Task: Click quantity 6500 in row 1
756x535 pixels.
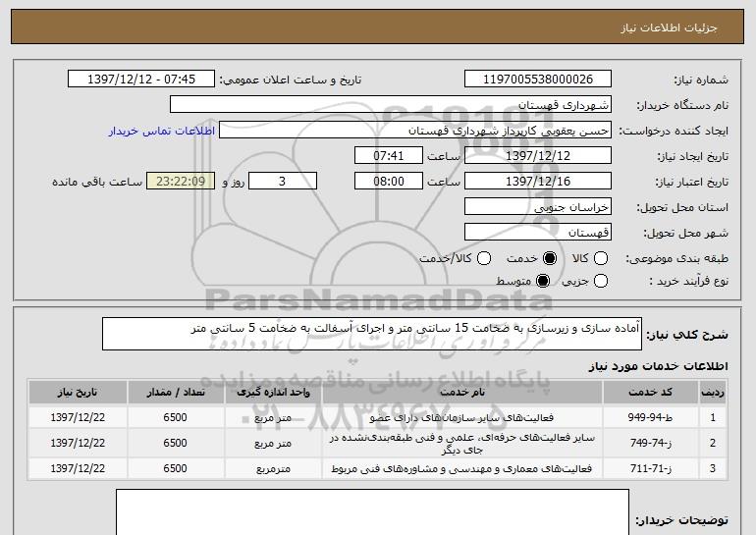Action: click(175, 417)
